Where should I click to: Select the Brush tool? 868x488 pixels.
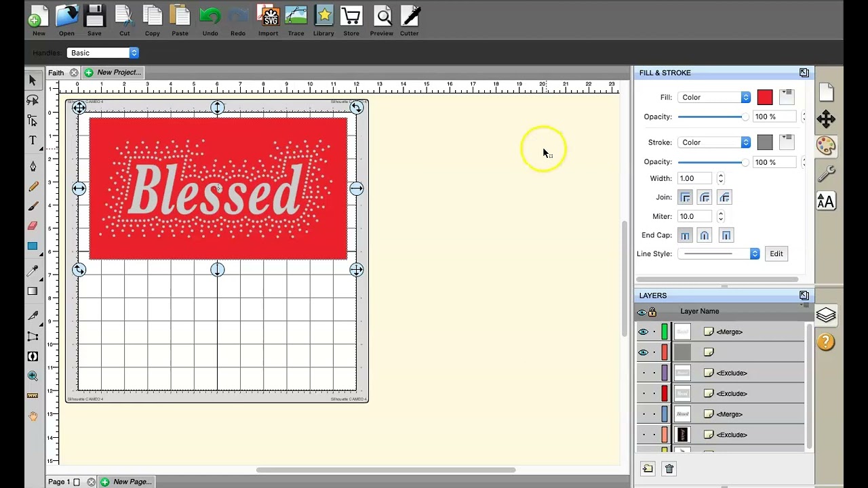pos(33,206)
